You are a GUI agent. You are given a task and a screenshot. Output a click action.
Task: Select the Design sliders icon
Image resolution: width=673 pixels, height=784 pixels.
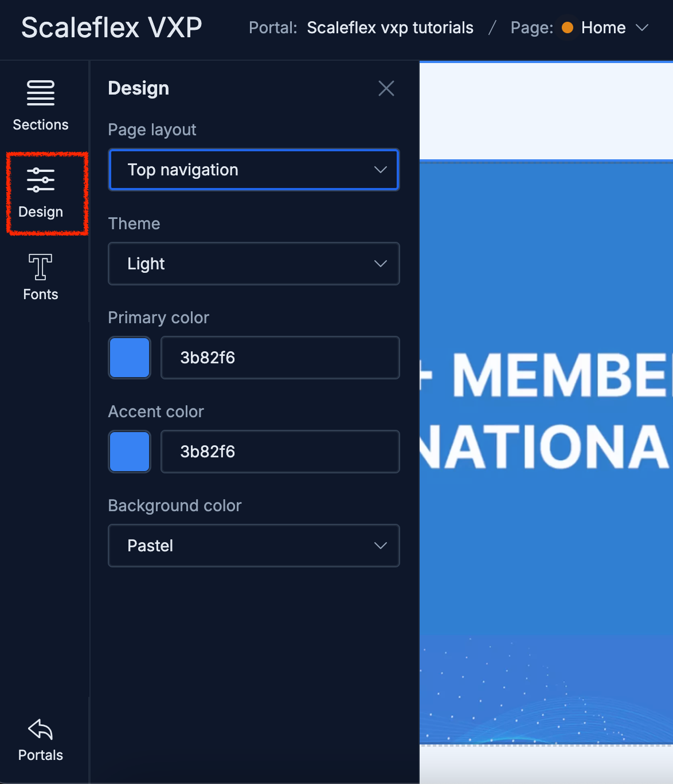(40, 180)
